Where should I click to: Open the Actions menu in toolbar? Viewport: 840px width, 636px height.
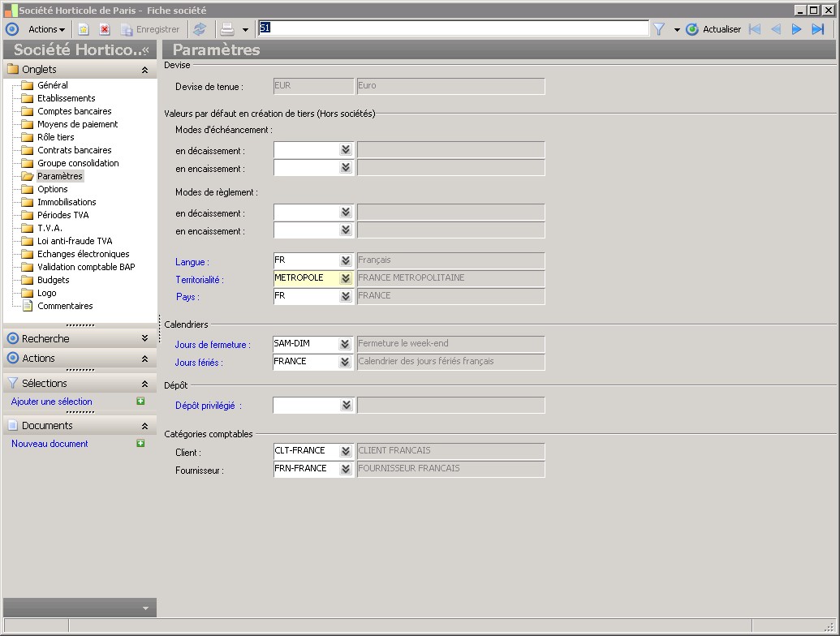click(x=46, y=29)
